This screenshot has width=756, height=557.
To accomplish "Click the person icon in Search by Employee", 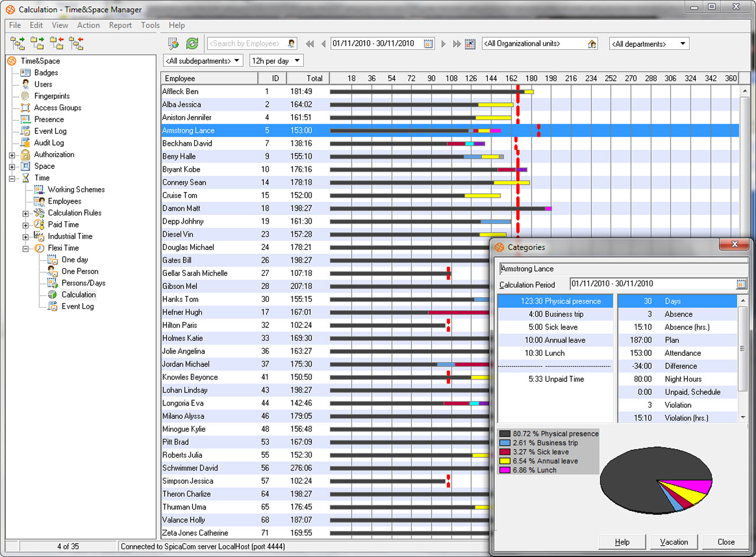I will click(x=291, y=44).
